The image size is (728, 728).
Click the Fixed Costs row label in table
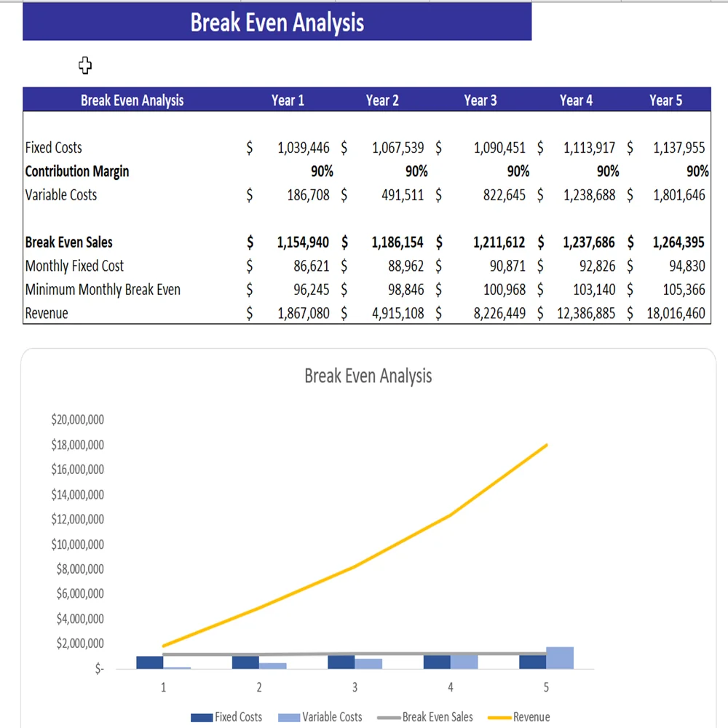click(x=54, y=148)
